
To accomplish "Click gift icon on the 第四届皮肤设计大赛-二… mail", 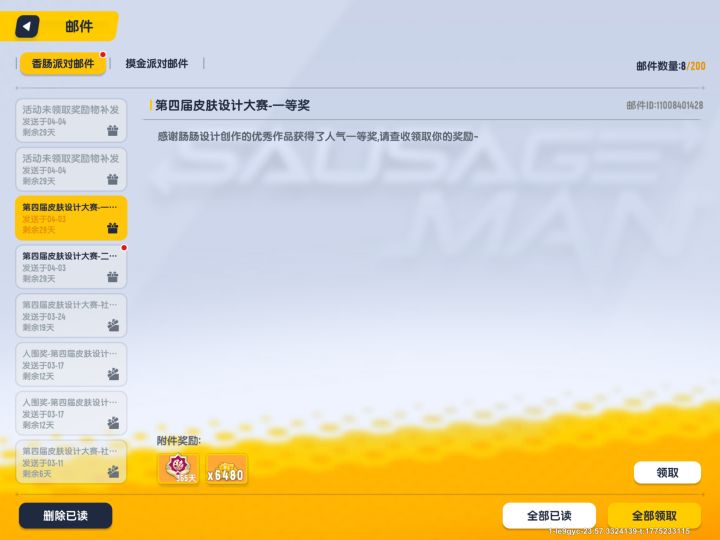I will [112, 276].
